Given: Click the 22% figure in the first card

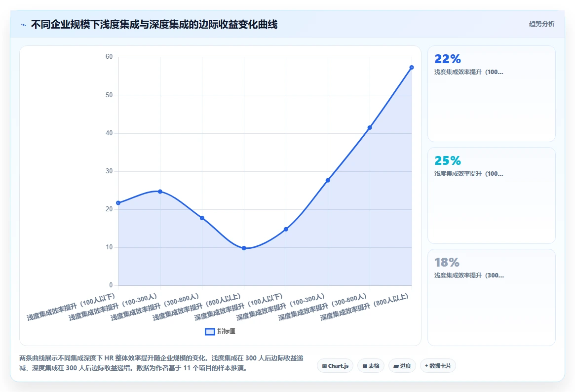Looking at the screenshot, I should point(447,59).
